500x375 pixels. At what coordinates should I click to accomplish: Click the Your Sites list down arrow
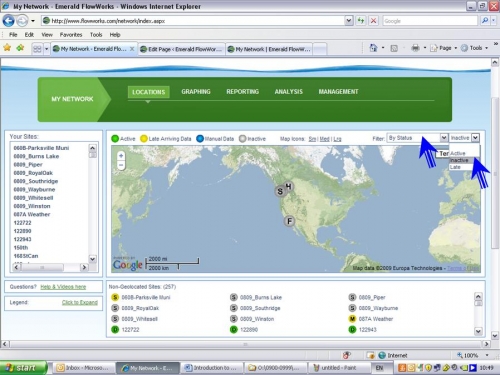click(92, 259)
